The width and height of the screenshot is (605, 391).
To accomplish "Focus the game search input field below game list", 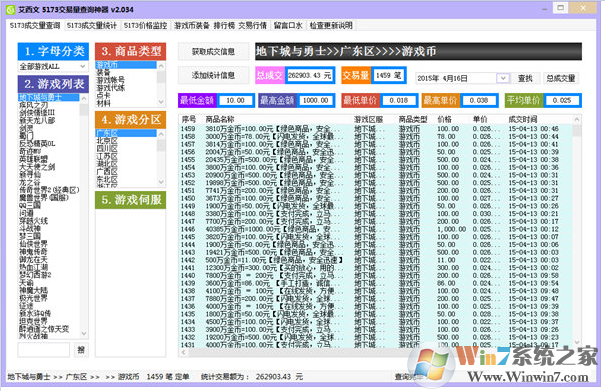I will 44,350.
